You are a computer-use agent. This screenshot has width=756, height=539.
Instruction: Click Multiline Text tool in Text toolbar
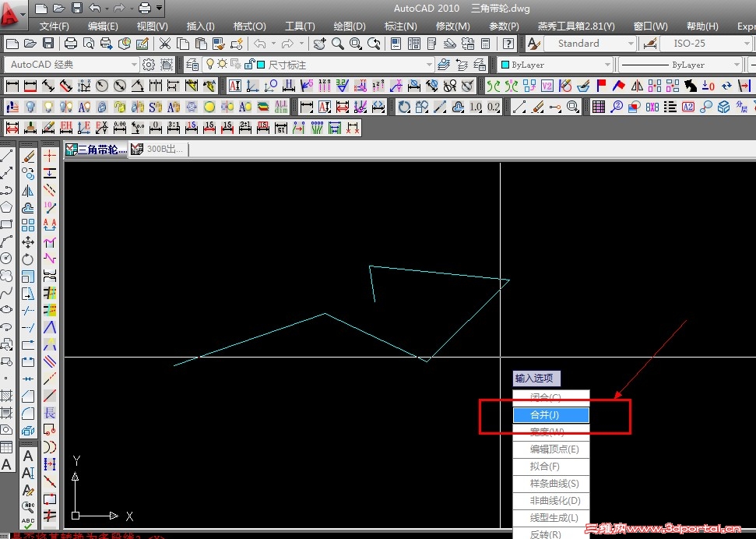28,456
